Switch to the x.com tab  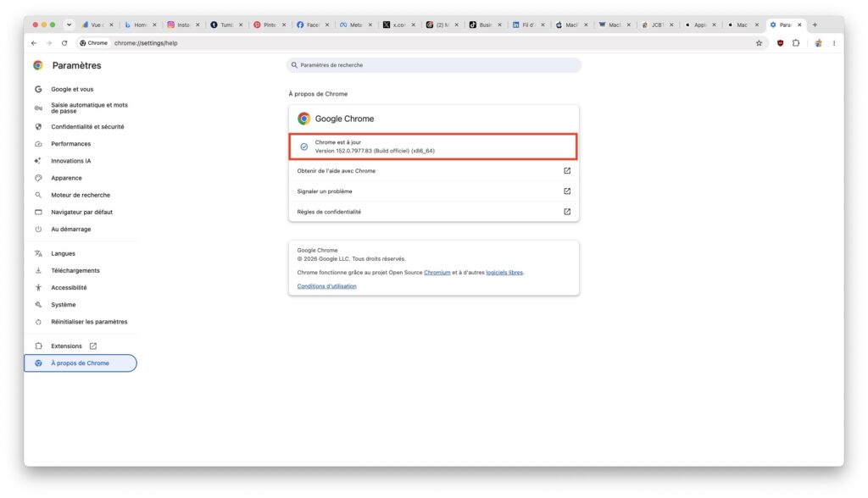398,25
